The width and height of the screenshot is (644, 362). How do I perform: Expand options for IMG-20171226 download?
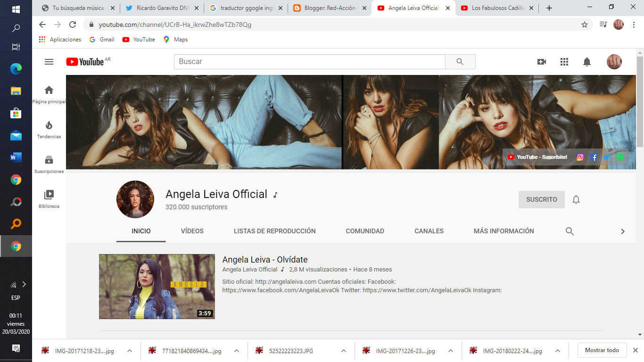pyautogui.click(x=451, y=351)
